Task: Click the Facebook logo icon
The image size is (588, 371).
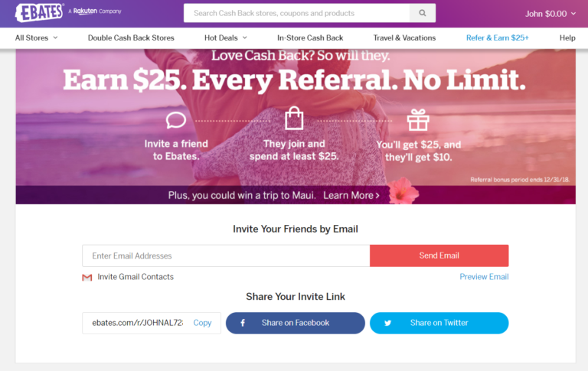Action: pos(243,323)
